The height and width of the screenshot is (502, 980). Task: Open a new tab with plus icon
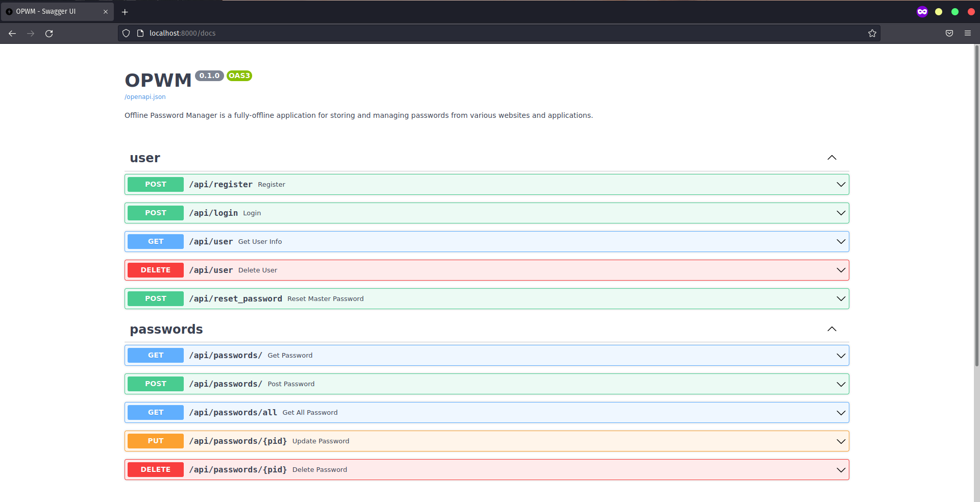coord(125,12)
